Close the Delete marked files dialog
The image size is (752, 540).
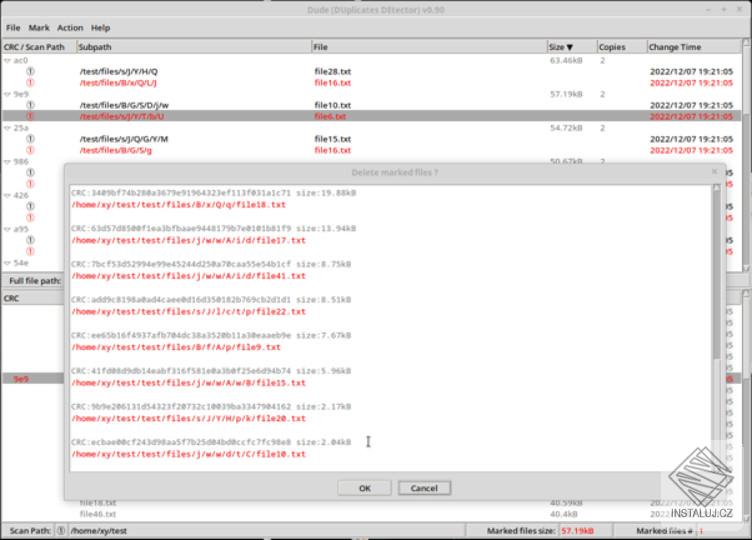pos(715,172)
